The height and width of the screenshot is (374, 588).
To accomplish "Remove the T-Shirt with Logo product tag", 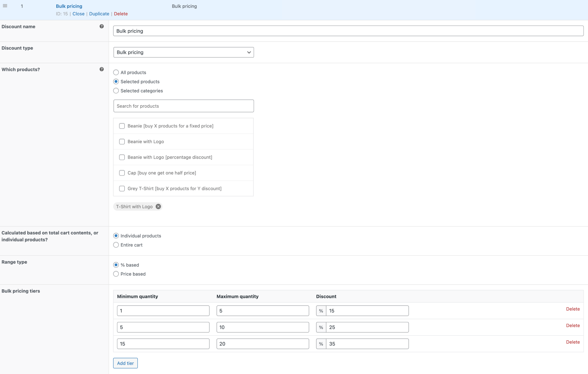I will [x=158, y=206].
